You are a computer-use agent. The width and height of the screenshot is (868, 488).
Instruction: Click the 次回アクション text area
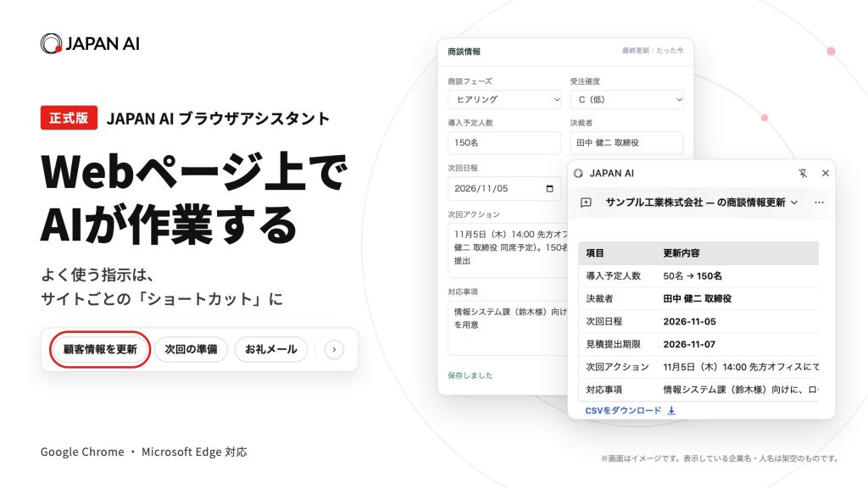tap(508, 250)
